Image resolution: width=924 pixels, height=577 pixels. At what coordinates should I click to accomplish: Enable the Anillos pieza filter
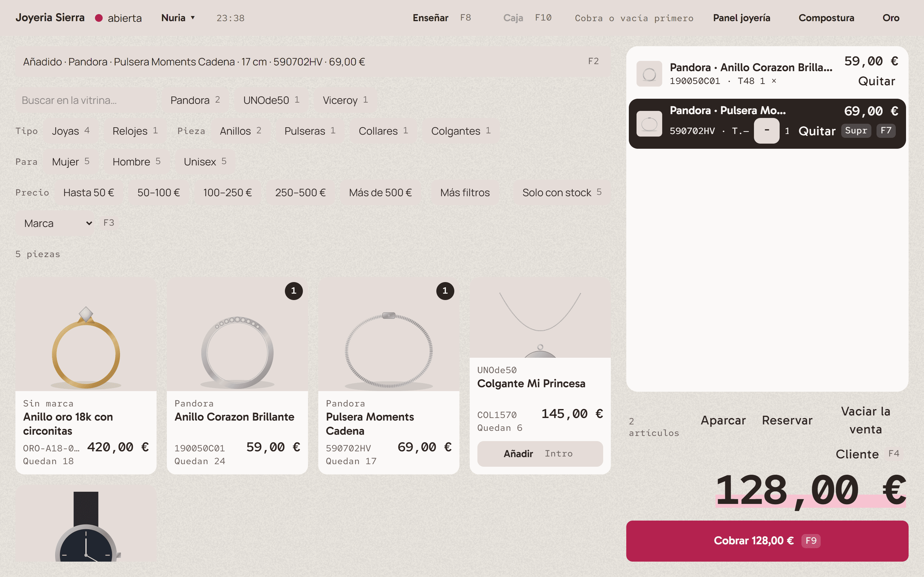coord(241,131)
